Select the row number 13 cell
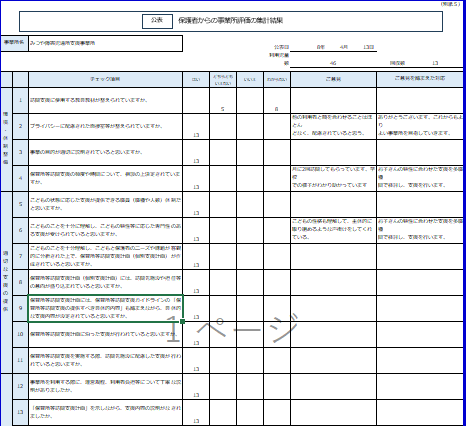466x426 pixels. [21, 412]
